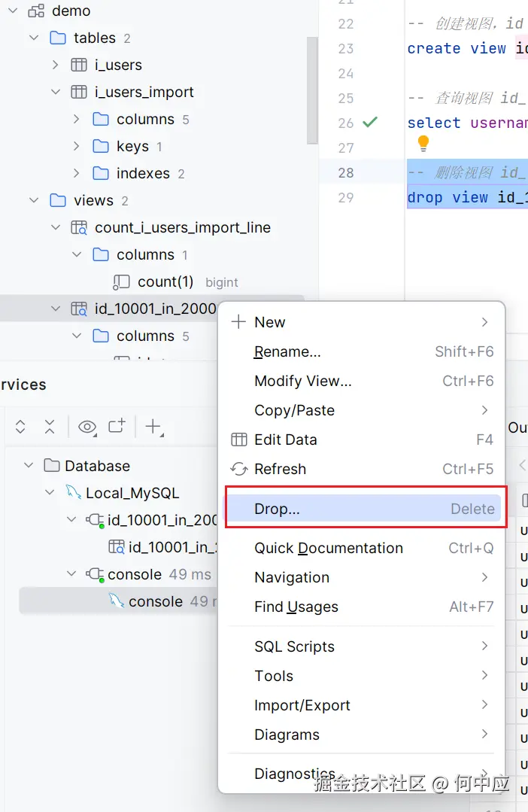Click the Add Service plus icon

153,427
